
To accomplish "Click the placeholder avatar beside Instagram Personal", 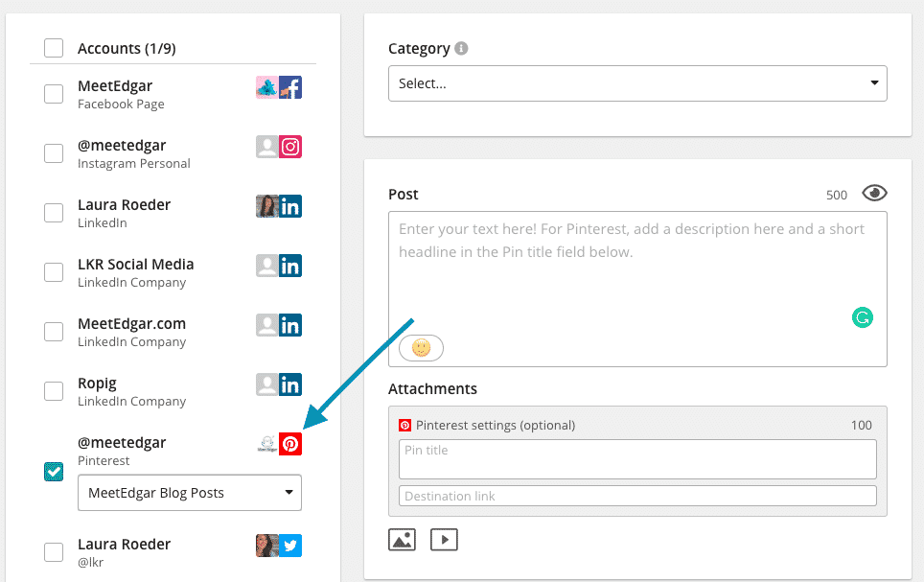I will click(x=267, y=147).
